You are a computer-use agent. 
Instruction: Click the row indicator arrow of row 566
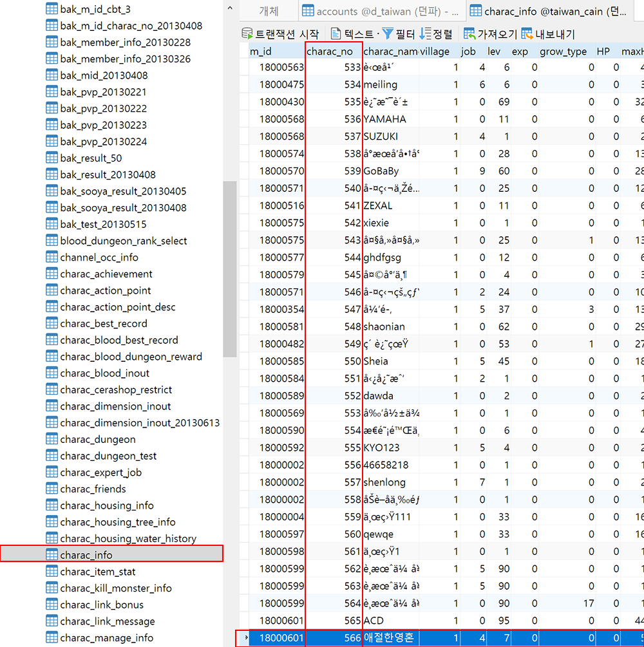(x=245, y=637)
